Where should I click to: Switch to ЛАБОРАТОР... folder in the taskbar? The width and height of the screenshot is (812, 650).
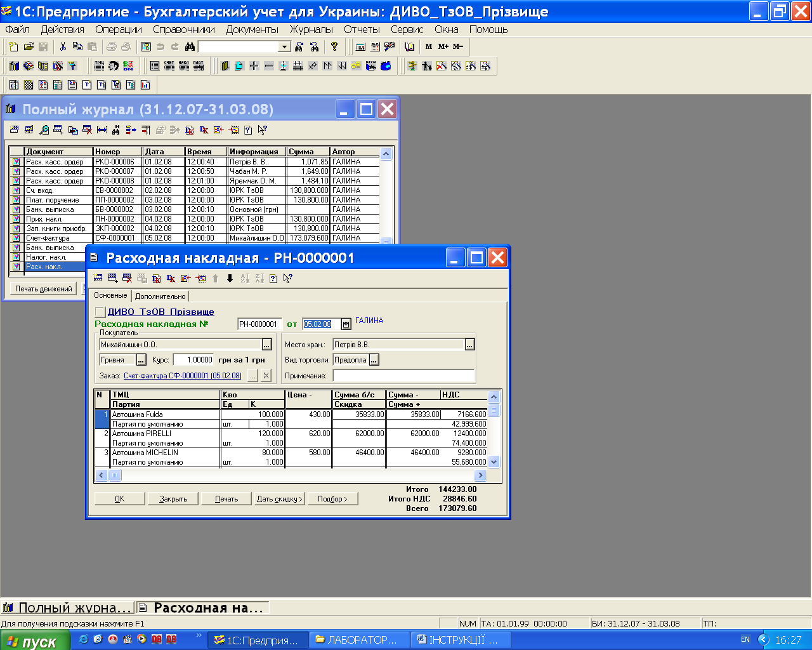(x=360, y=640)
